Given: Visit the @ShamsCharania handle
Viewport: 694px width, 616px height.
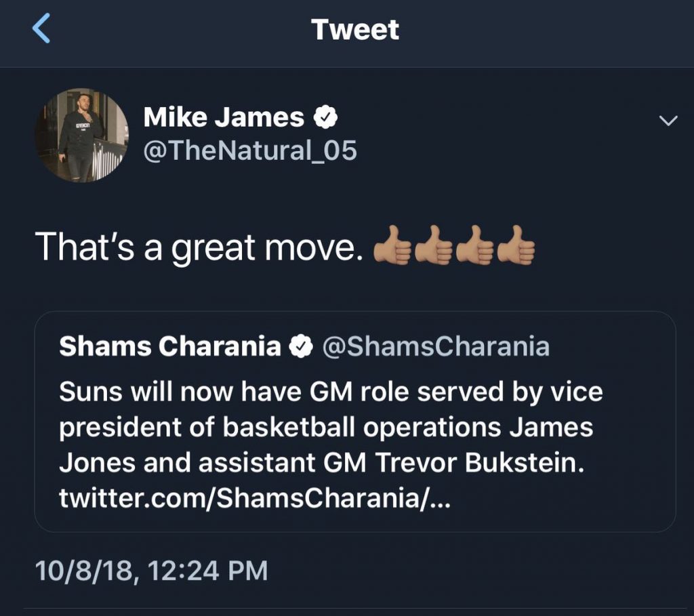Looking at the screenshot, I should click(x=435, y=347).
